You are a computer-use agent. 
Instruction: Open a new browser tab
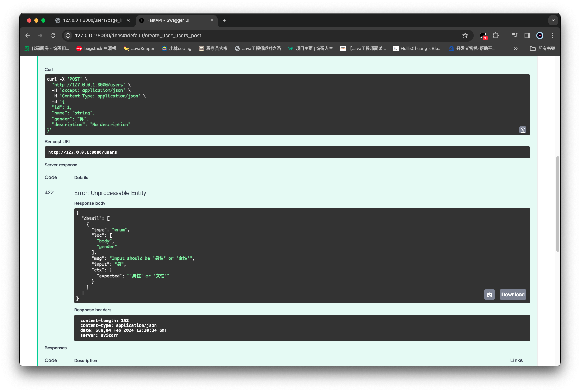pyautogui.click(x=225, y=20)
